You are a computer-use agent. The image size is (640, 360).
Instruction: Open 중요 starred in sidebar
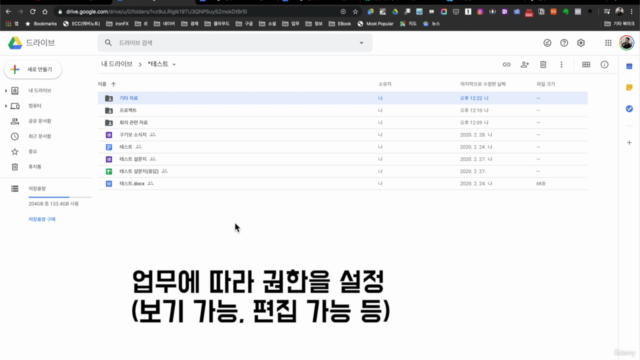[33, 151]
